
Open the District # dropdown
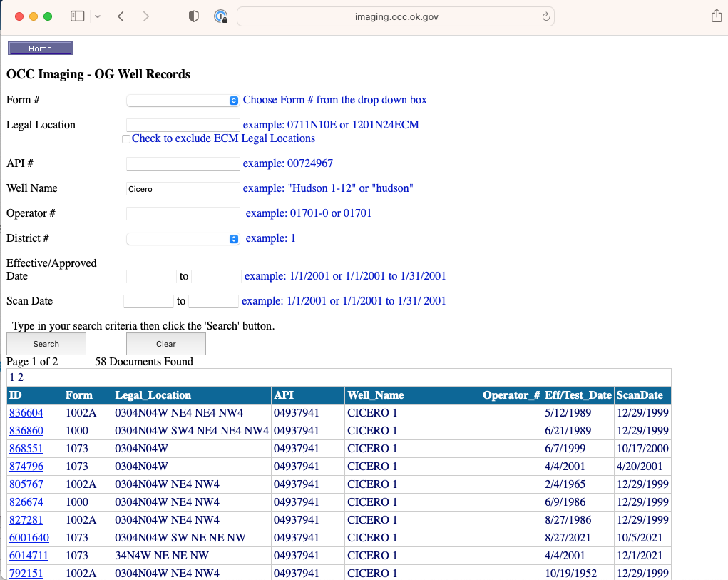point(183,239)
